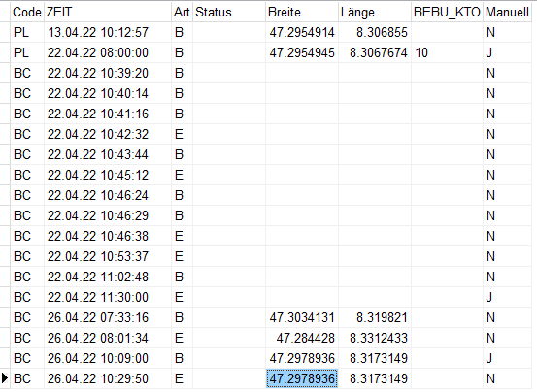
Task: Select the Länge value 8.3312433
Action: [378, 338]
